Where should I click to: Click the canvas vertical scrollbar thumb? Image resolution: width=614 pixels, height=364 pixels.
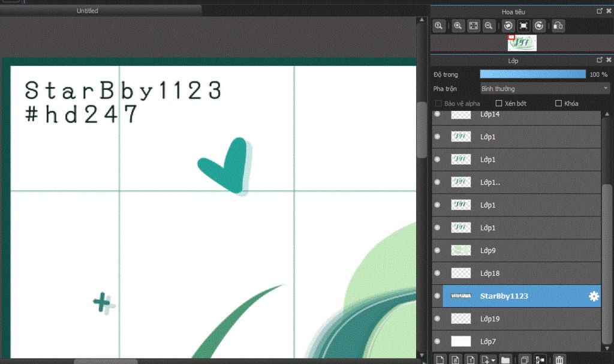pos(422,130)
